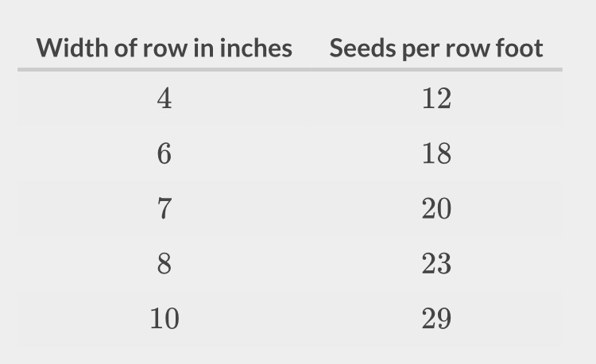Select the width cell containing 10

click(164, 319)
